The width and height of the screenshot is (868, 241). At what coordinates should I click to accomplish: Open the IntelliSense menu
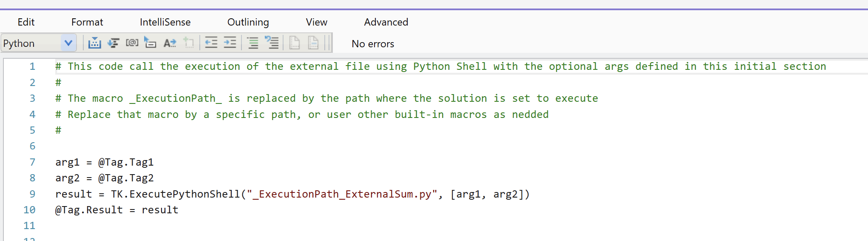(165, 22)
